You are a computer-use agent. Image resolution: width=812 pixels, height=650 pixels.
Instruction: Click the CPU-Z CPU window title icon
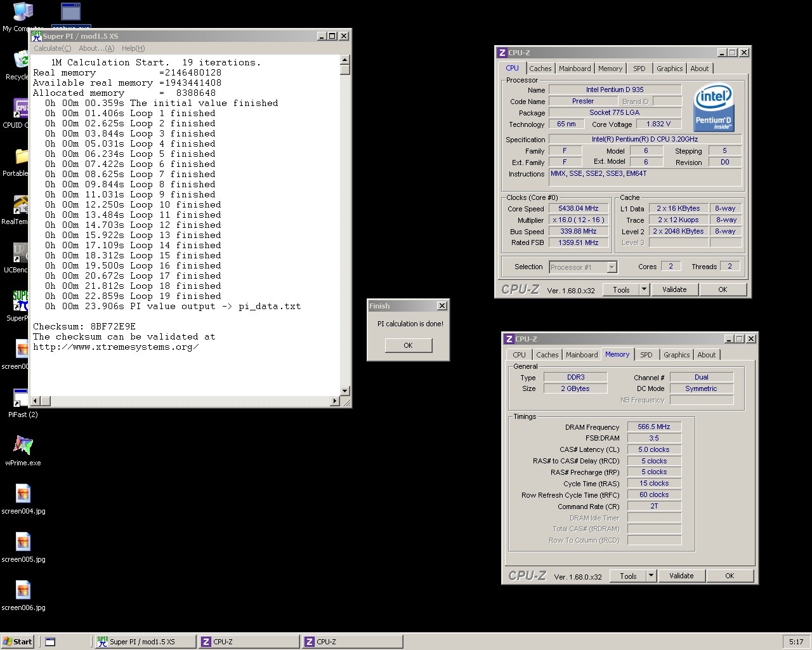(502, 53)
